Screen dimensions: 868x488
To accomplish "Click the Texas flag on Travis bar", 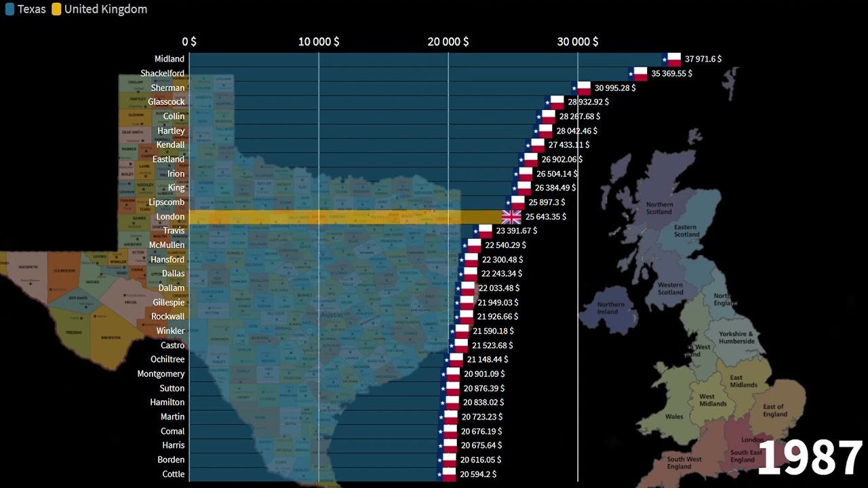I will [482, 231].
